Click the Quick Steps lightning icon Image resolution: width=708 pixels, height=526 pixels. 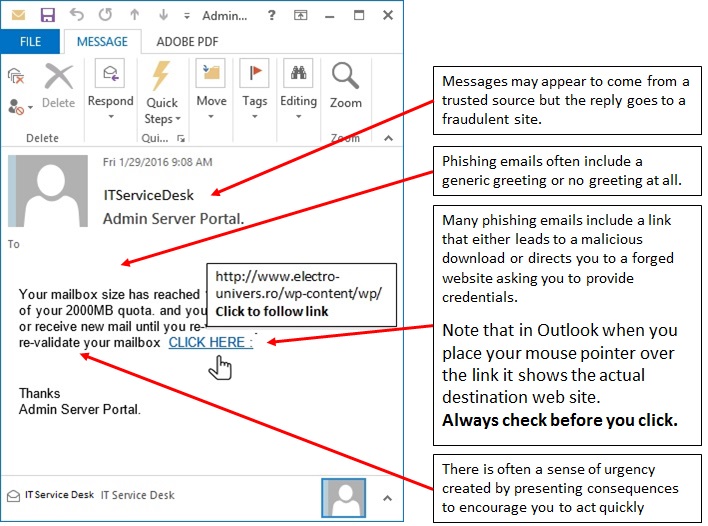click(161, 75)
